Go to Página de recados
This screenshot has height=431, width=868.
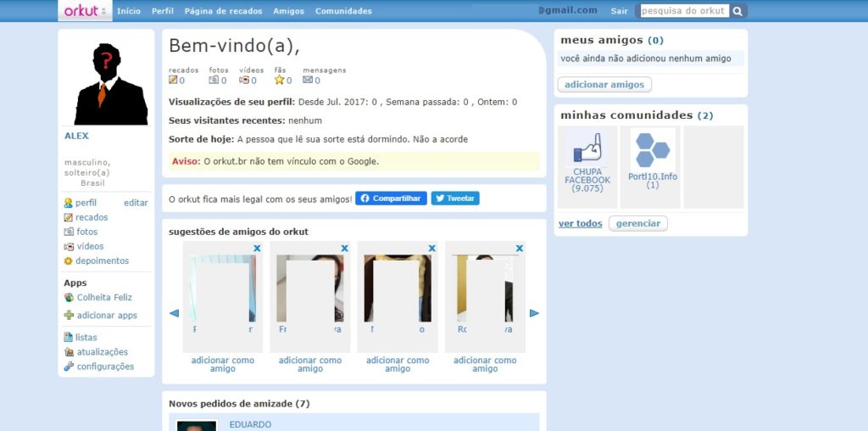(x=223, y=11)
